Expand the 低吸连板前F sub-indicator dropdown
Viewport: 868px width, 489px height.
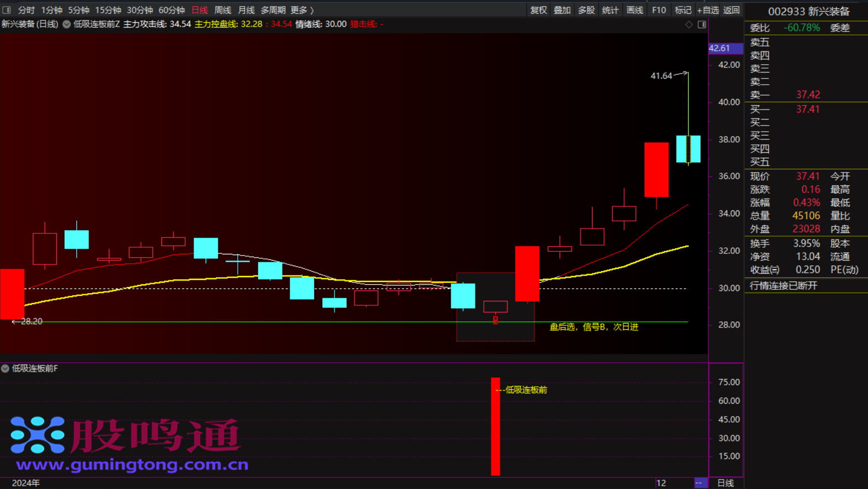[x=5, y=368]
